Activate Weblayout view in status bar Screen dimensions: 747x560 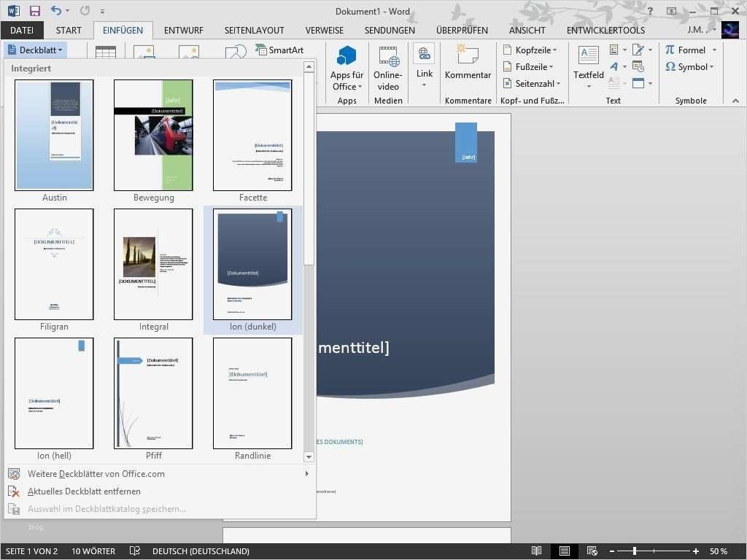pos(592,551)
